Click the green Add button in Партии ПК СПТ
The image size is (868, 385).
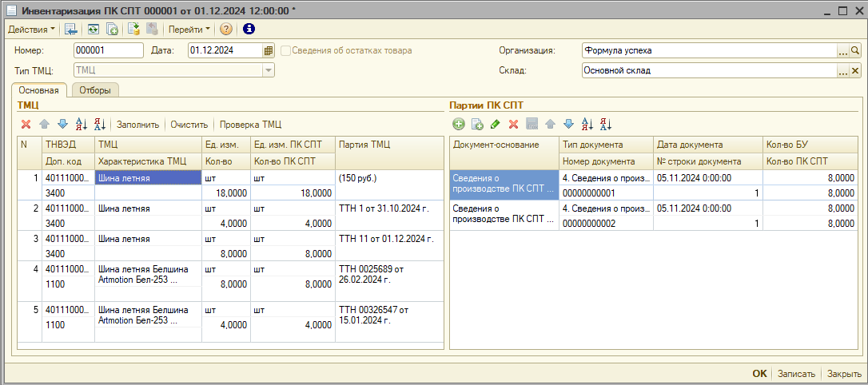[x=459, y=124]
